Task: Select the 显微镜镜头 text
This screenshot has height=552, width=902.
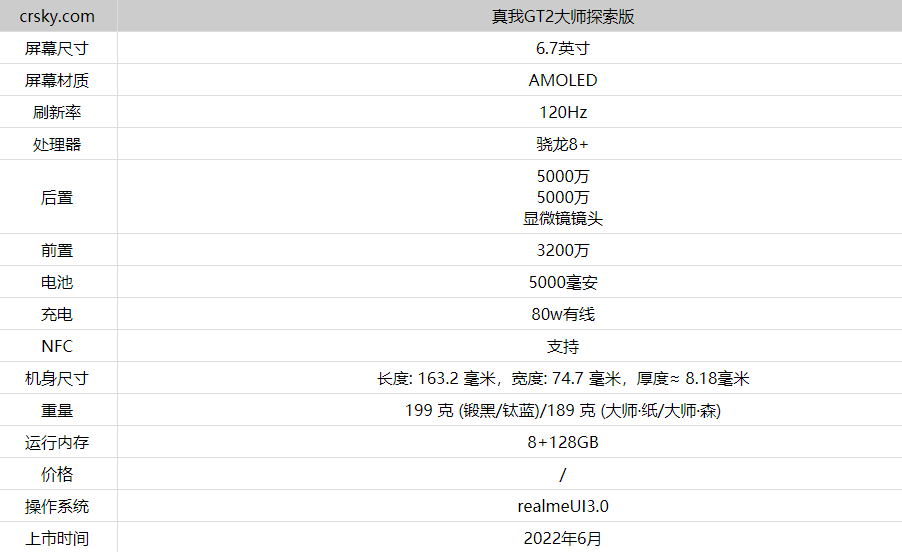Action: 563,218
